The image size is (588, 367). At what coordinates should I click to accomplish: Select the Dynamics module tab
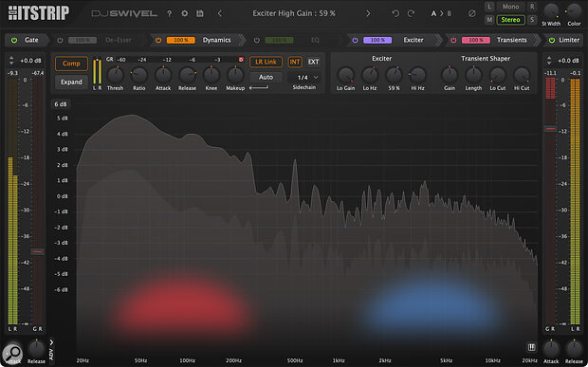[x=217, y=40]
